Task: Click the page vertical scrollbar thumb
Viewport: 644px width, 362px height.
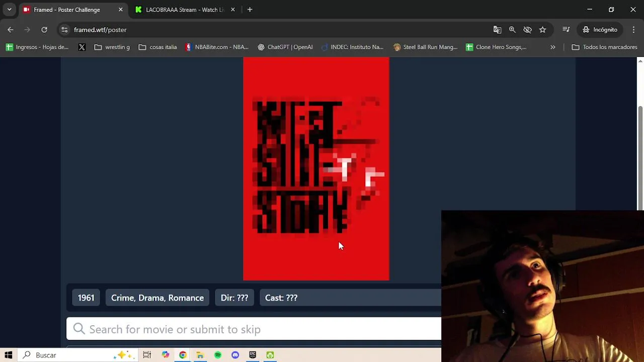Action: [x=640, y=157]
